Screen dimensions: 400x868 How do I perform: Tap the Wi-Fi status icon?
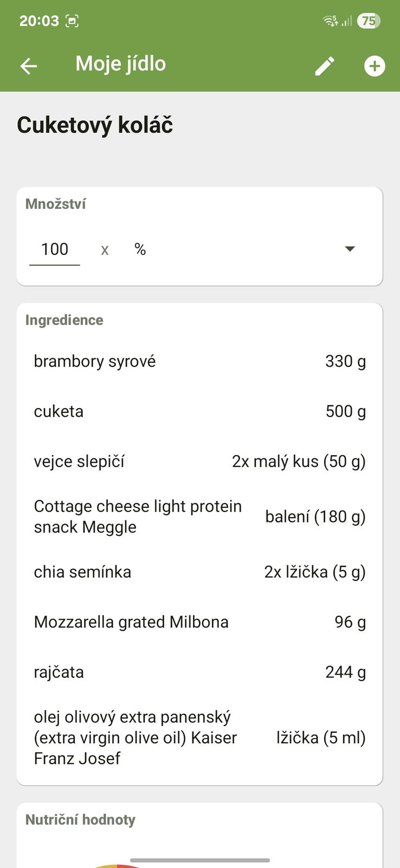tap(330, 21)
